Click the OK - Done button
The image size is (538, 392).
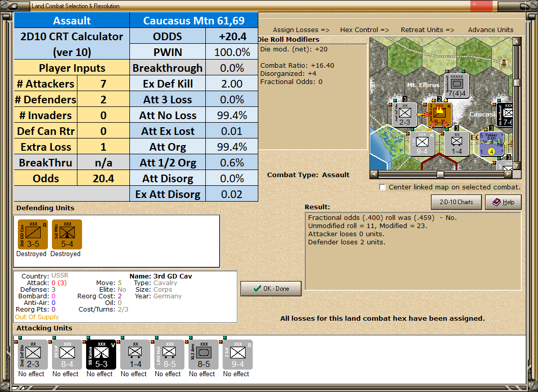pos(271,289)
